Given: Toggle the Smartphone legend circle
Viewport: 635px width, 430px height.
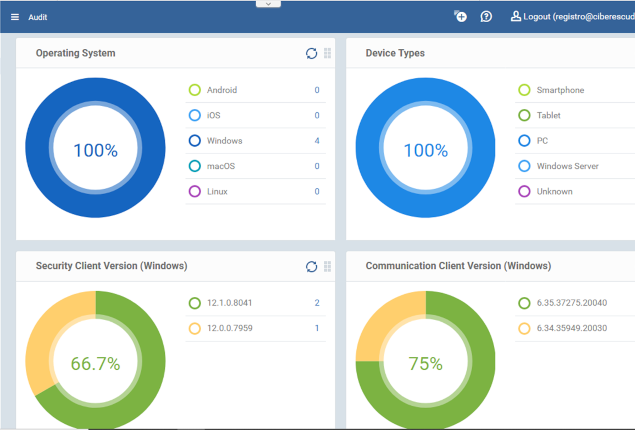Looking at the screenshot, I should [524, 90].
